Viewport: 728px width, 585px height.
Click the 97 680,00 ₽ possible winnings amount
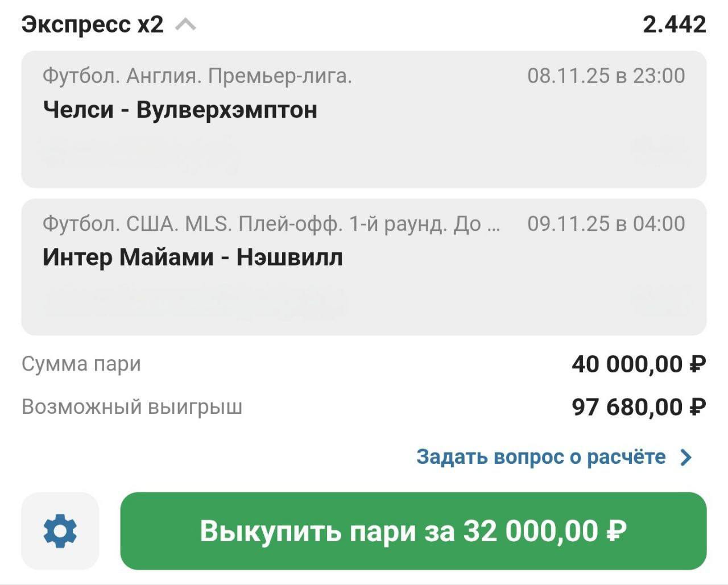638,407
